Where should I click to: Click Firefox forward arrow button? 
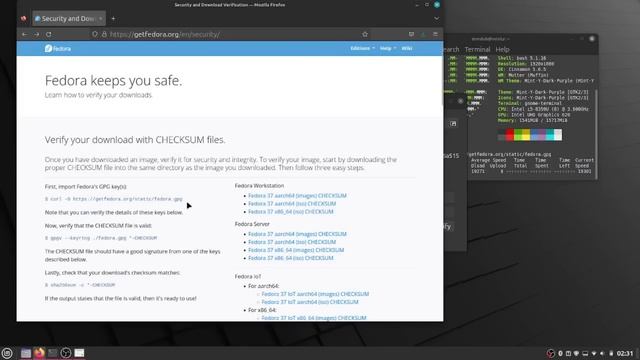[x=37, y=35]
